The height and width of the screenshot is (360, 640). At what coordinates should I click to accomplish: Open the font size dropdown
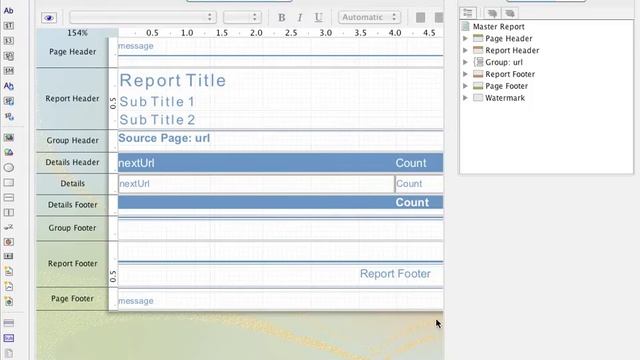[242, 17]
